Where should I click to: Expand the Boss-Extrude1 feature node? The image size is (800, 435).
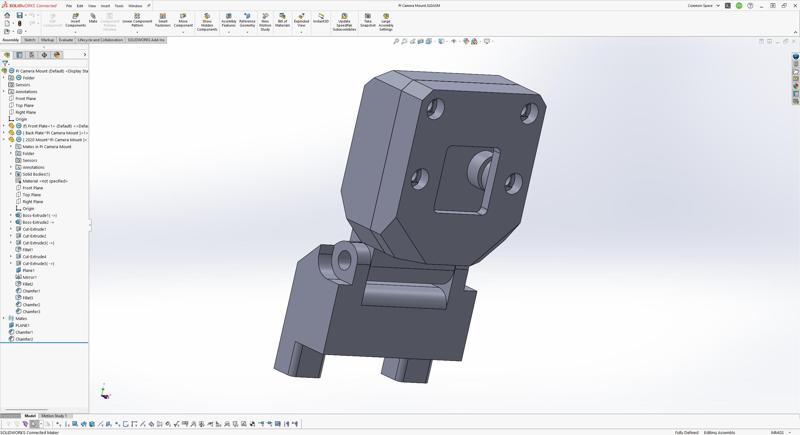coord(11,215)
